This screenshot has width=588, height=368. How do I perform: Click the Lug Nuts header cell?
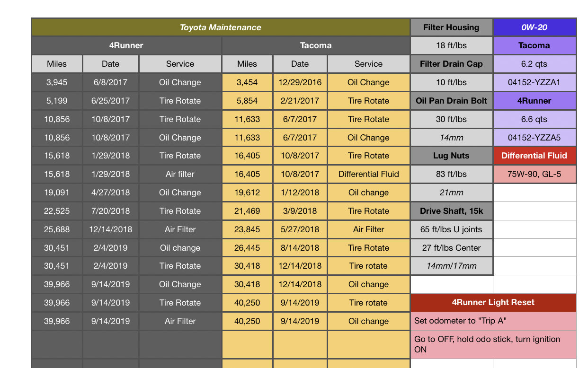point(452,156)
